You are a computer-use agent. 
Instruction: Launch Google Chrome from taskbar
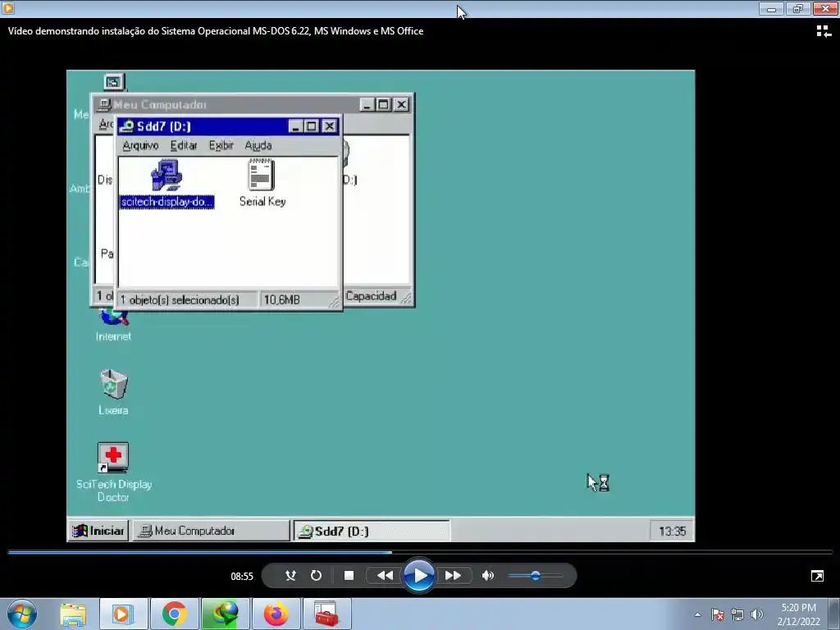tap(174, 614)
